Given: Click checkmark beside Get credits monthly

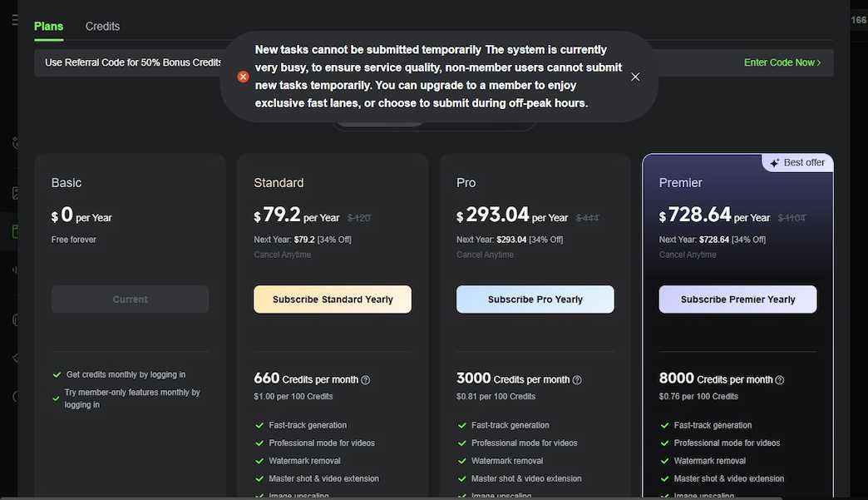Looking at the screenshot, I should [x=57, y=375].
